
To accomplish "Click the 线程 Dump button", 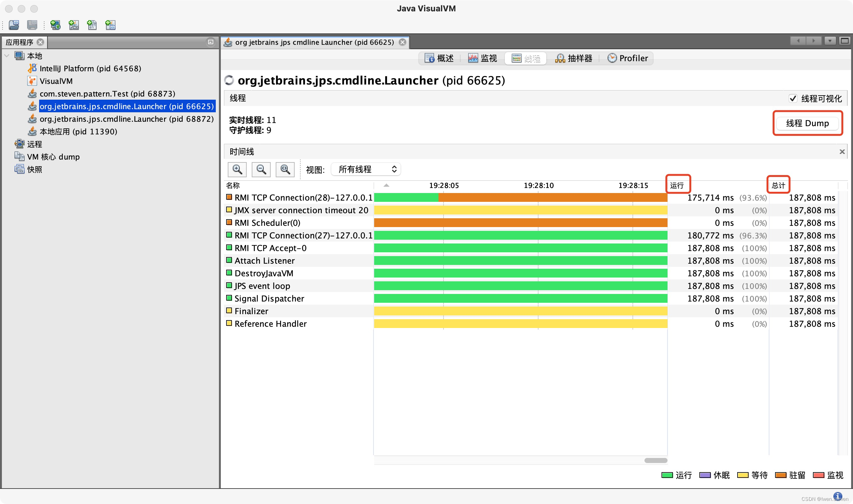I will 807,123.
